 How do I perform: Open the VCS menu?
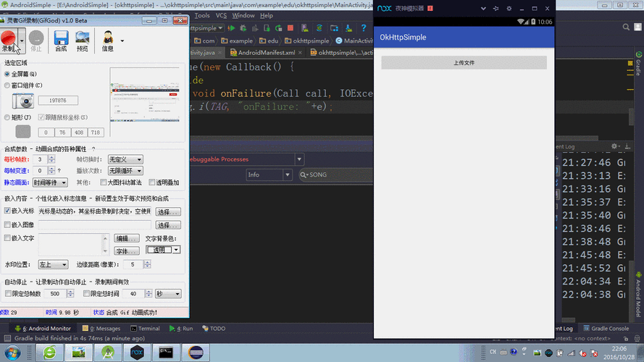[221, 16]
